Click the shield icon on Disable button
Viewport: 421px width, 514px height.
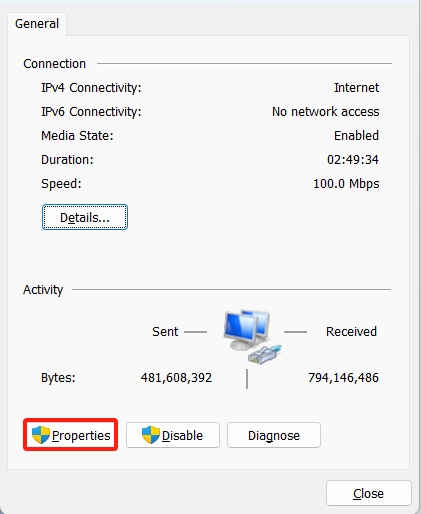coord(151,435)
